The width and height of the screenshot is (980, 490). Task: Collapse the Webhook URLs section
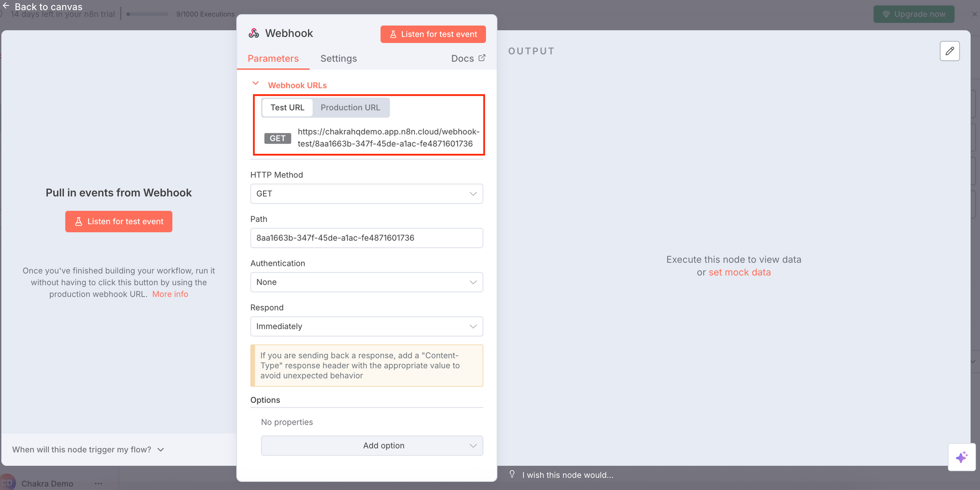pos(255,84)
